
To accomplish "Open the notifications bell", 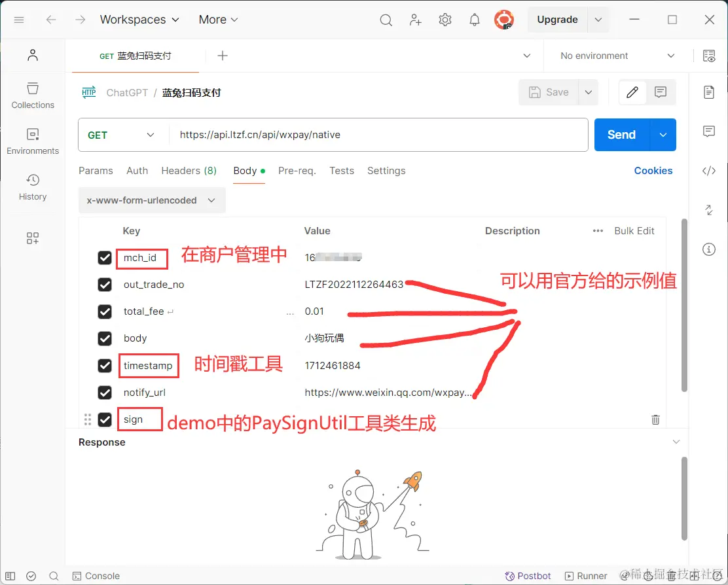I will [x=475, y=20].
